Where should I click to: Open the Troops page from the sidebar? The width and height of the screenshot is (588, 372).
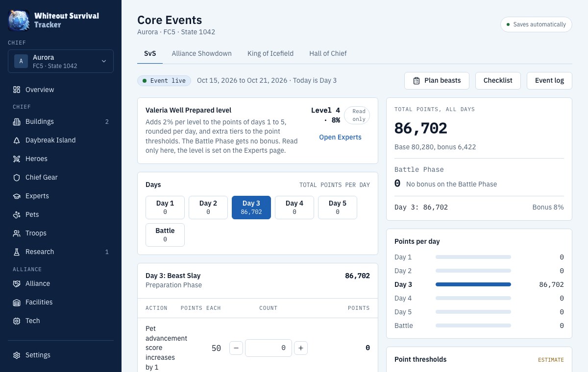pyautogui.click(x=61, y=233)
